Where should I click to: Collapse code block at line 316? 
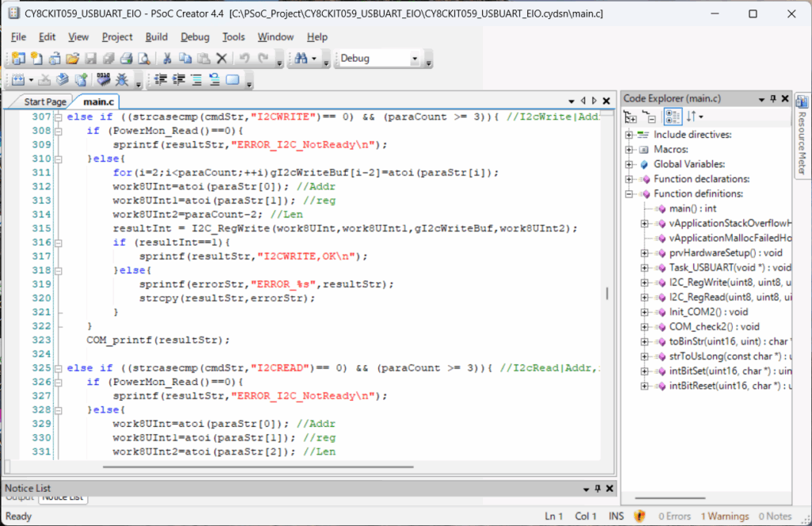click(59, 243)
